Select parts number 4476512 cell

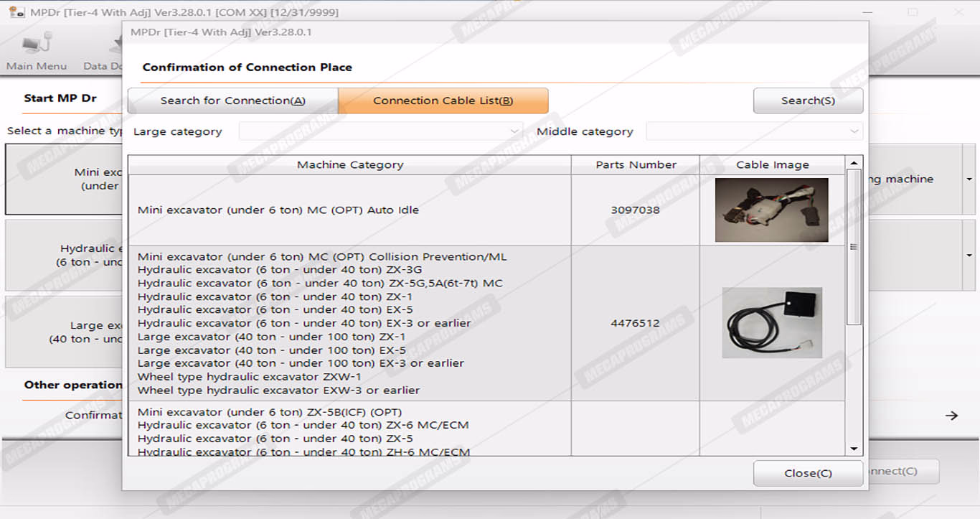tap(636, 323)
